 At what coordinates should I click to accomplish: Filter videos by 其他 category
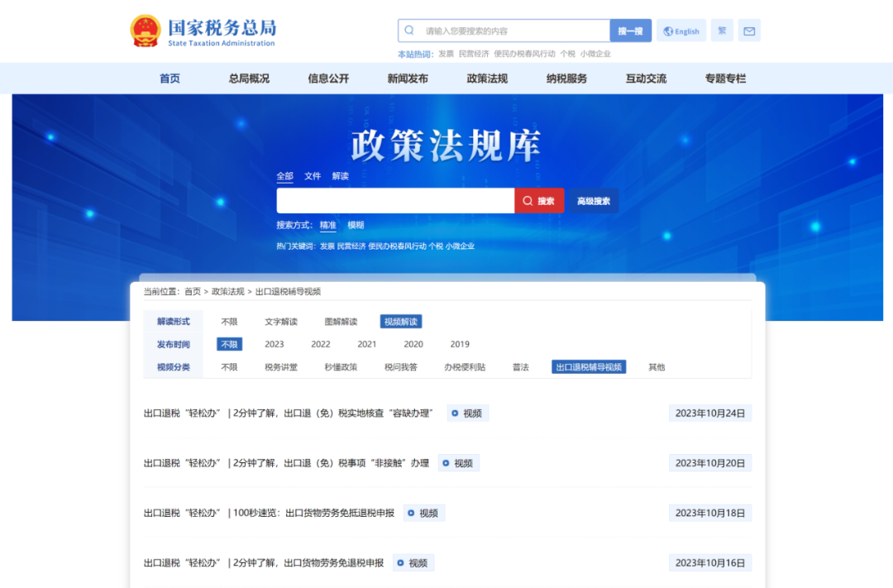pyautogui.click(x=657, y=367)
